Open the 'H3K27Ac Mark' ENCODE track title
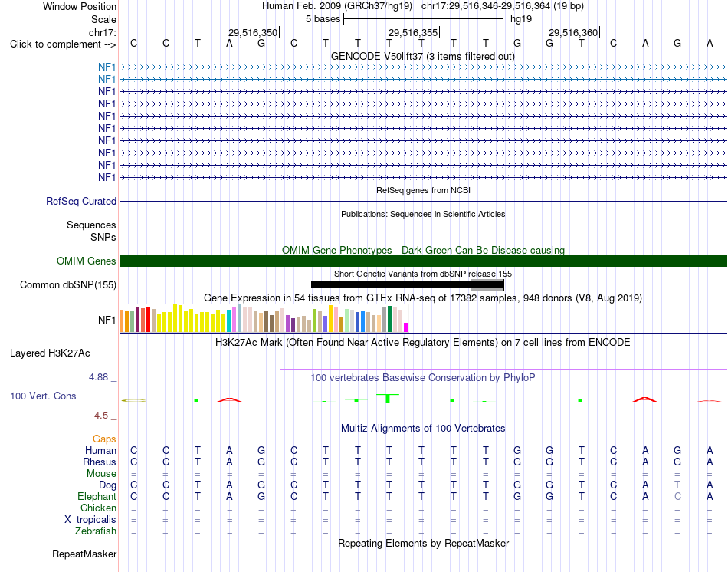Screen dimensions: 728x572 pos(423,343)
